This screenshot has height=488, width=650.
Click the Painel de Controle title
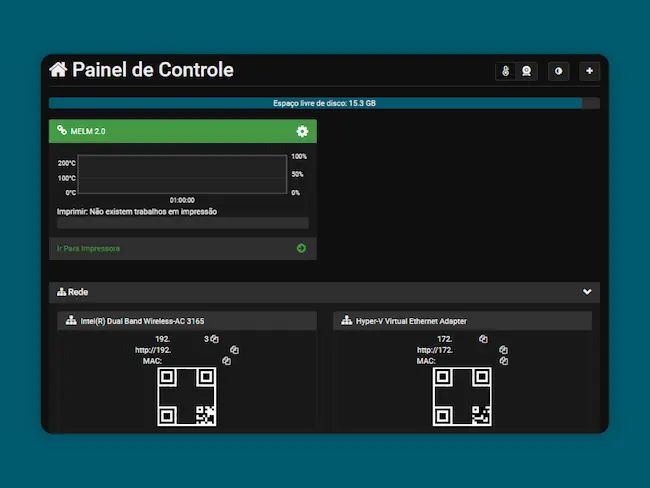click(153, 70)
